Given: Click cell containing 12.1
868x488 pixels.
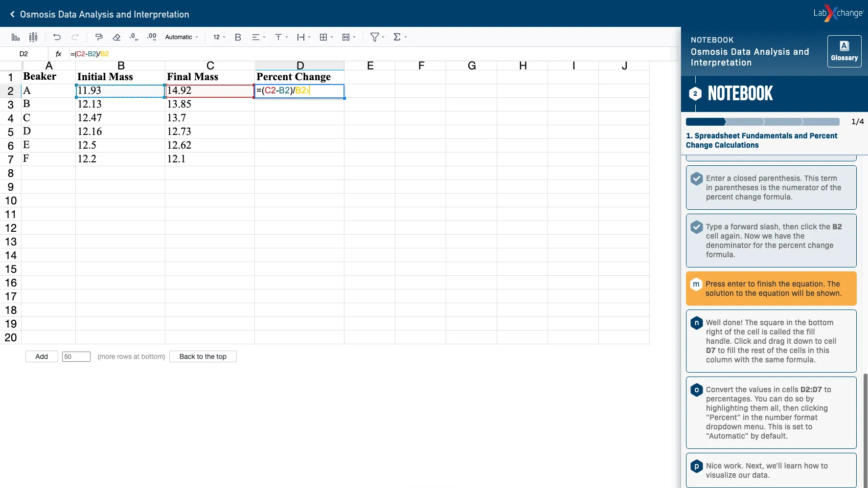Looking at the screenshot, I should [x=210, y=159].
